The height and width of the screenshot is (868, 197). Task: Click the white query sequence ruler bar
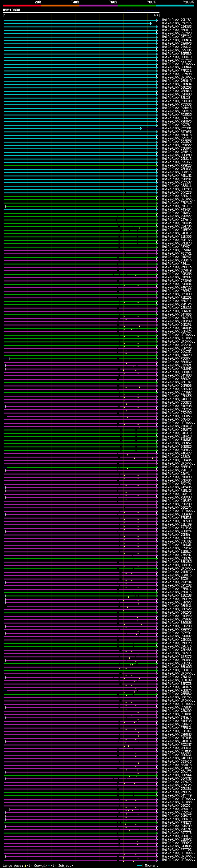coord(81,13)
